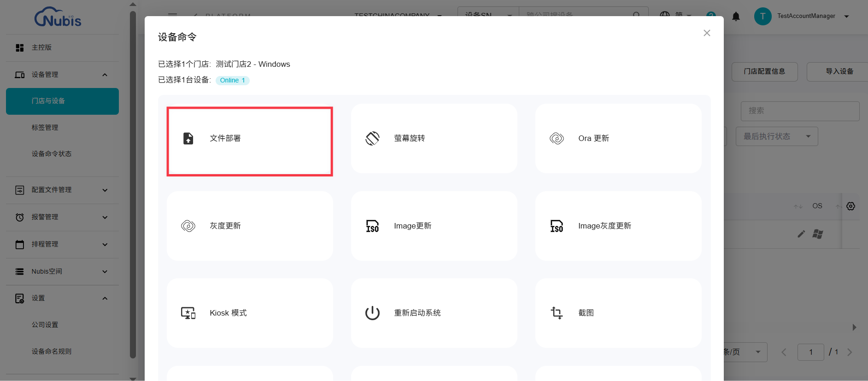This screenshot has width=868, height=381.
Task: Select the 截图 screenshot crop icon
Action: click(557, 313)
